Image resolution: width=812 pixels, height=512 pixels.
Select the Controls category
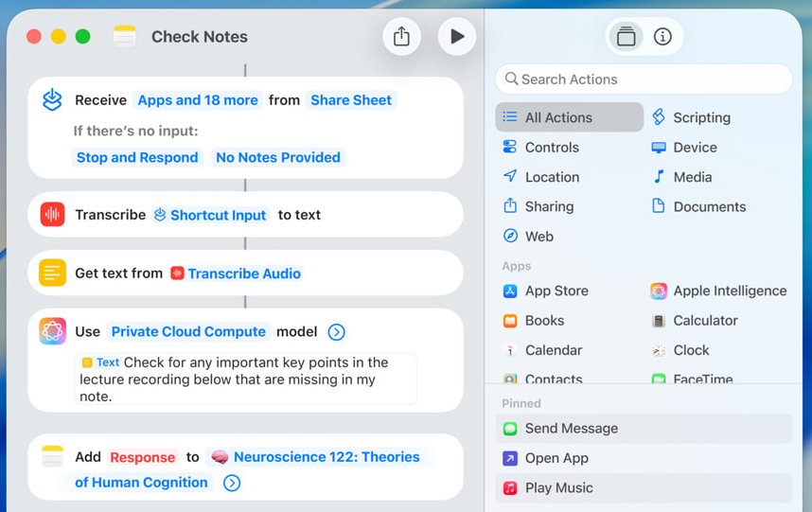pyautogui.click(x=551, y=148)
